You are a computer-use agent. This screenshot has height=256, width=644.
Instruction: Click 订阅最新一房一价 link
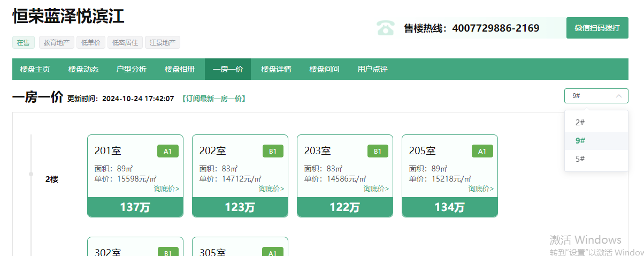(x=213, y=99)
